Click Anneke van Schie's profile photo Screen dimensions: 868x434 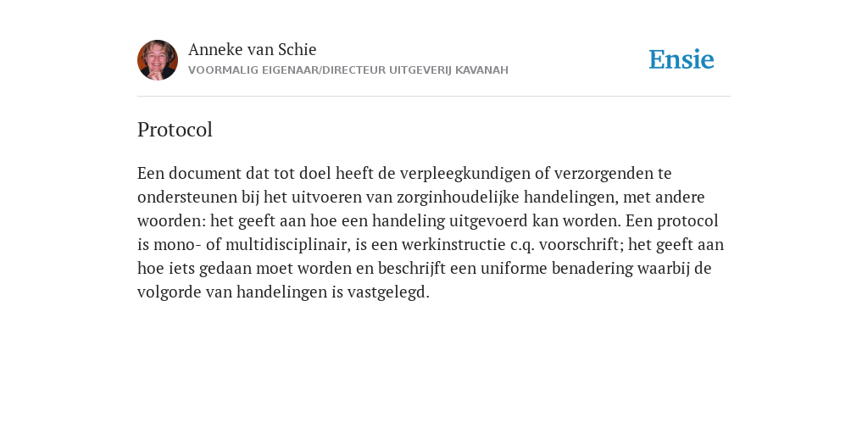pos(158,60)
